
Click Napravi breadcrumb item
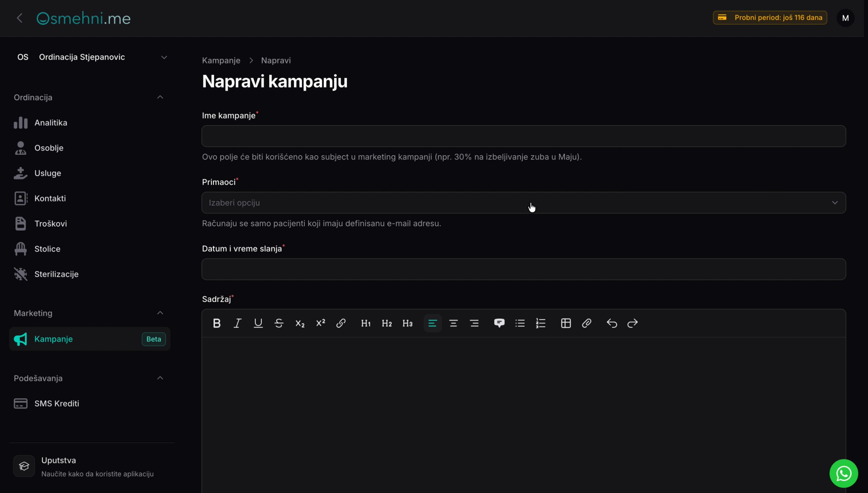[x=276, y=61]
